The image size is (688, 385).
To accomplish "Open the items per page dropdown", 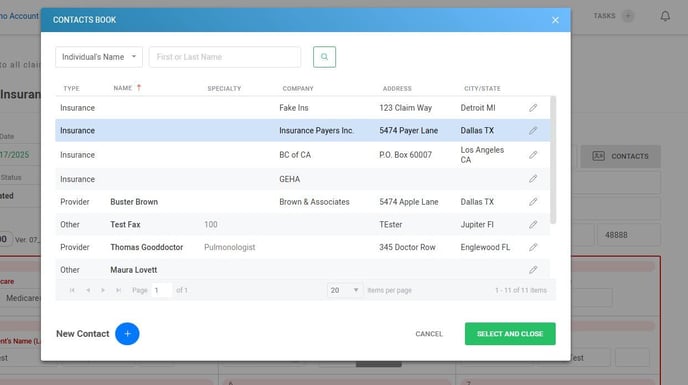I will click(344, 290).
